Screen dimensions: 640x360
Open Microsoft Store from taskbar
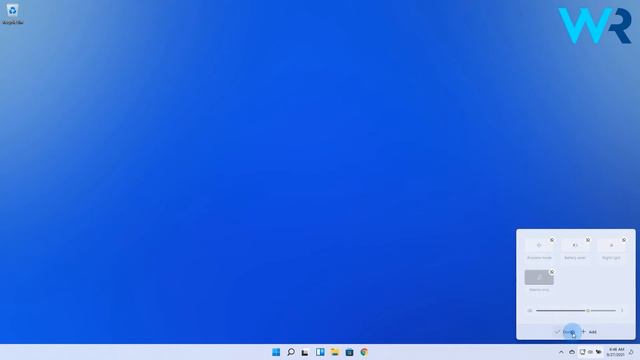click(x=349, y=352)
